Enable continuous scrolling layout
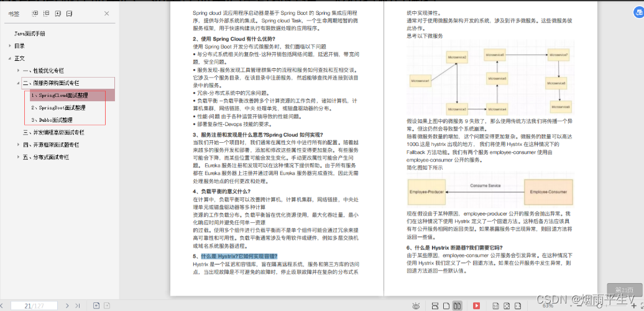Screen dimensions: 644x311 coord(435,305)
